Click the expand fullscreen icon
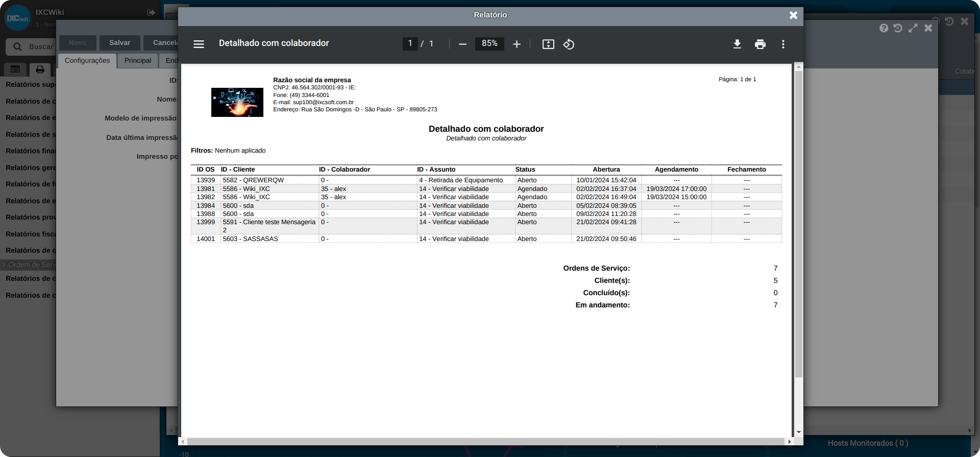This screenshot has width=980, height=457. tap(913, 28)
